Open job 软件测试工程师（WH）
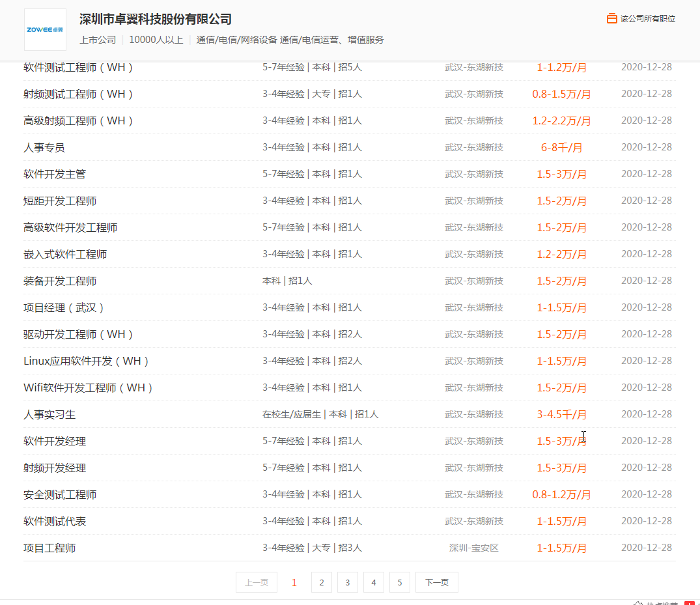This screenshot has width=700, height=605. click(78, 68)
